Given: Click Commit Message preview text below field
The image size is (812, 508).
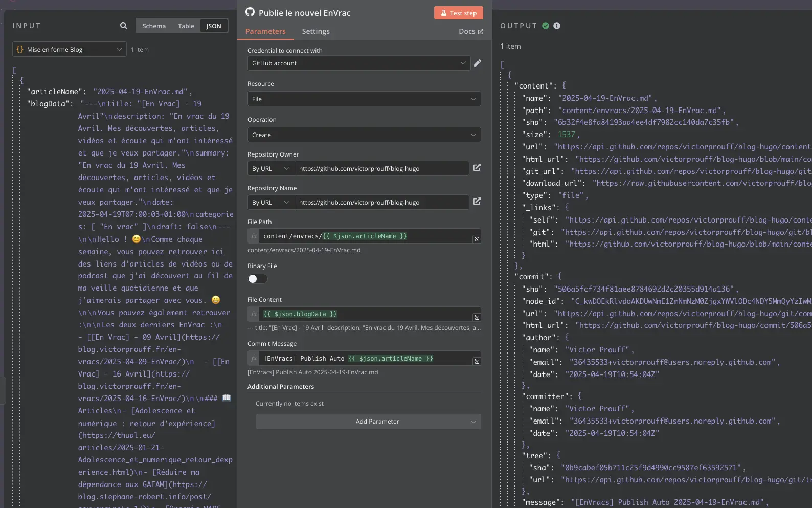Looking at the screenshot, I should coord(313,372).
